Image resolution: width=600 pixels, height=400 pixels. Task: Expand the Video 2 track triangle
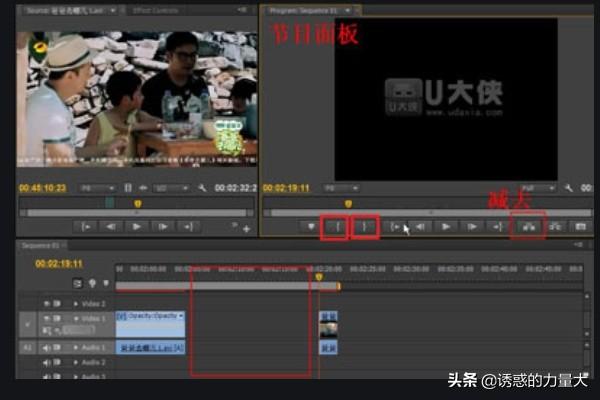74,303
